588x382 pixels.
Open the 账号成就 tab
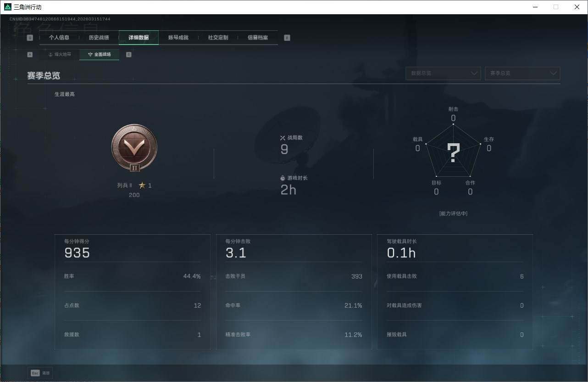point(178,38)
